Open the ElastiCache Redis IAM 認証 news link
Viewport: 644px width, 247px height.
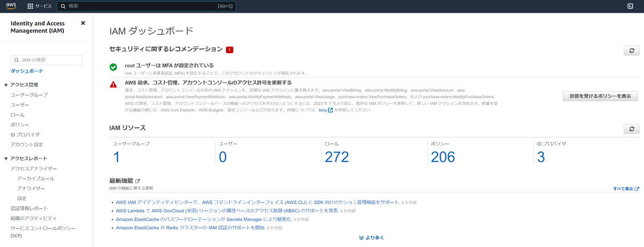point(191,228)
